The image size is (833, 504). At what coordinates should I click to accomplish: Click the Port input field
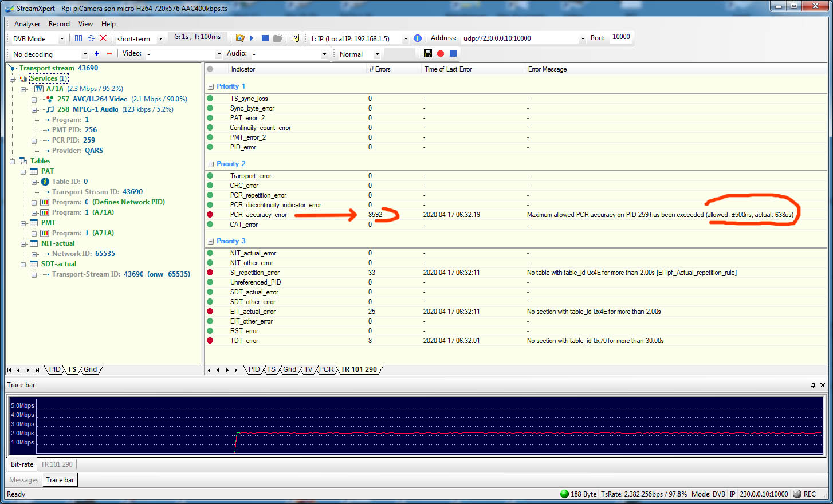click(x=620, y=37)
